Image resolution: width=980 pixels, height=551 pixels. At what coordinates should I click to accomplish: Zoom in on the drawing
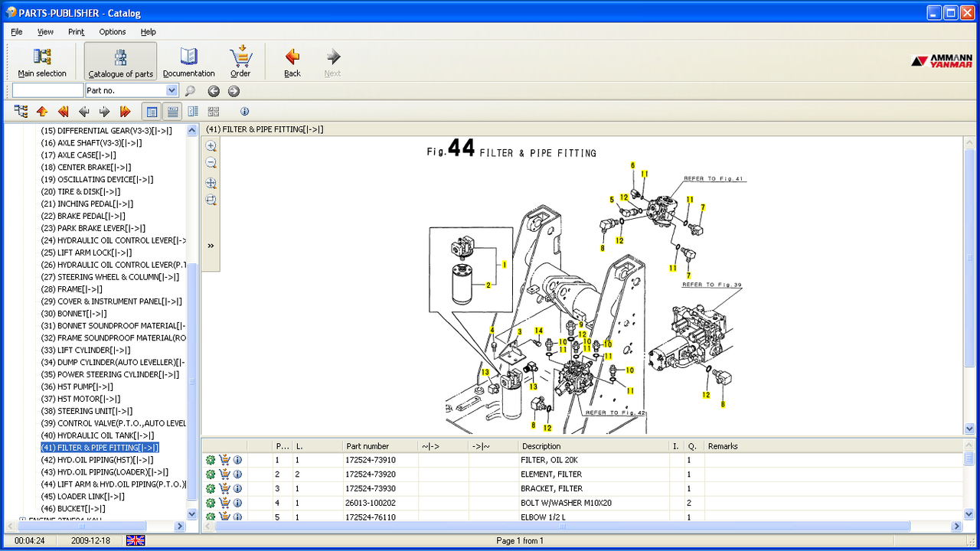tap(211, 146)
